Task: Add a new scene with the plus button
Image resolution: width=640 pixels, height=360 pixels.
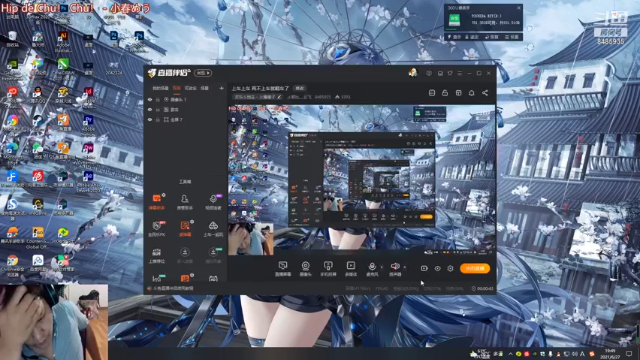Action: [x=221, y=88]
